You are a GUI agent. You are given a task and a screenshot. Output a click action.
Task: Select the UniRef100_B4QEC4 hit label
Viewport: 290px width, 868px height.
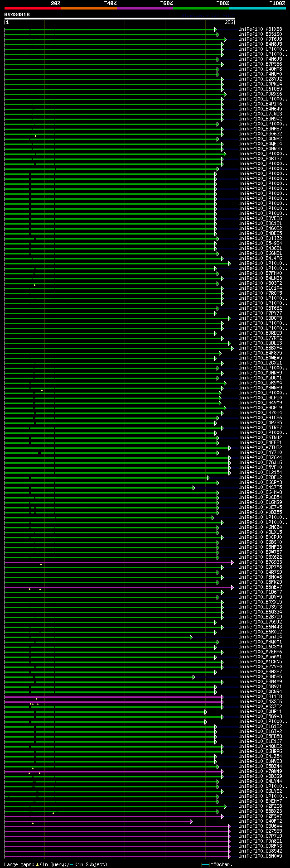point(260,144)
